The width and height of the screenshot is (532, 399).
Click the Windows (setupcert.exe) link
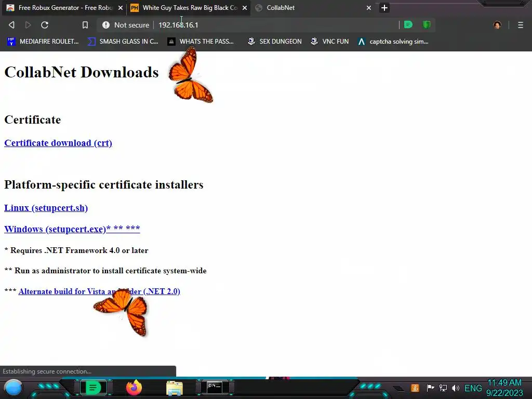pos(72,229)
